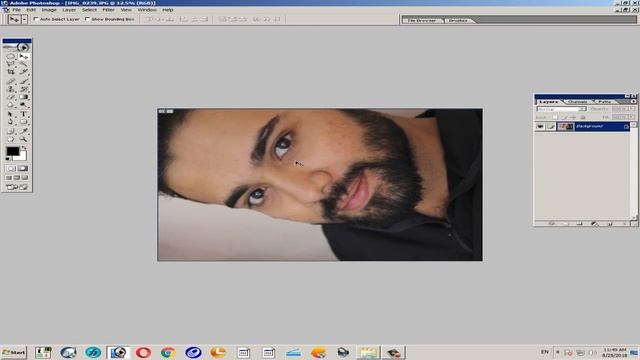
Task: Click the foreground color black swatch
Action: 12,151
